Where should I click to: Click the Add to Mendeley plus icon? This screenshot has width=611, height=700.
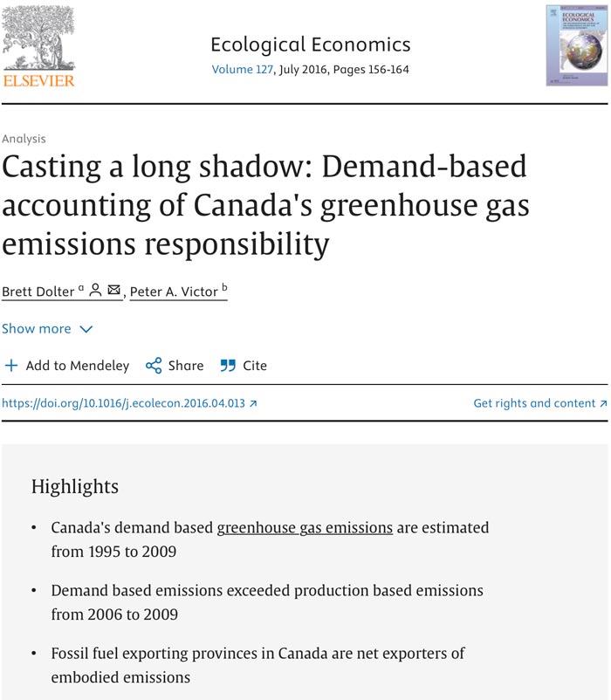[x=11, y=366]
